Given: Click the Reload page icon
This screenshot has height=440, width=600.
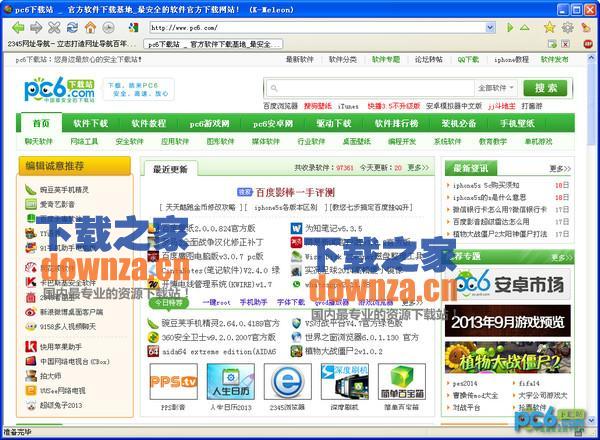Looking at the screenshot, I should (72, 27).
